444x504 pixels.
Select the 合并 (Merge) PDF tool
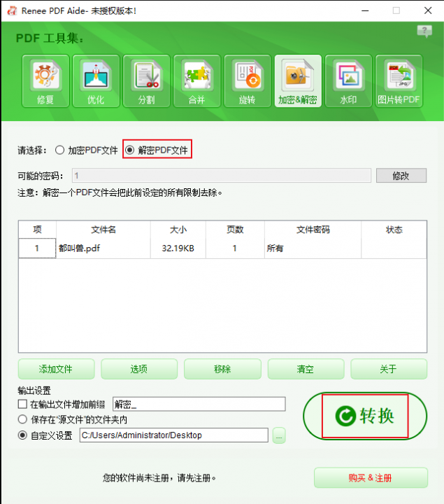tap(196, 80)
